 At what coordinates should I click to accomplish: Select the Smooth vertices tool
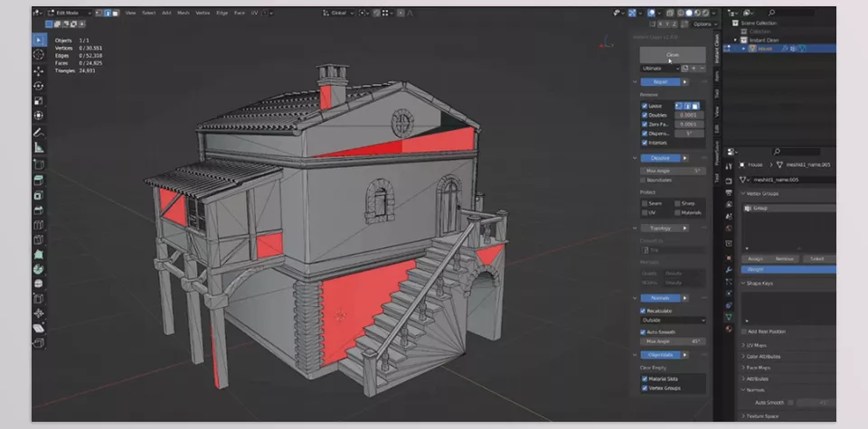point(39,284)
